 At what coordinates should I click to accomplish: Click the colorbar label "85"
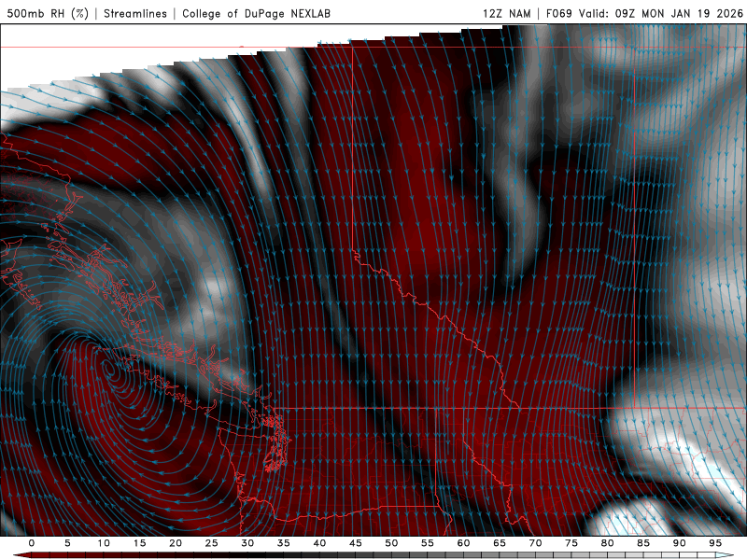click(x=643, y=543)
